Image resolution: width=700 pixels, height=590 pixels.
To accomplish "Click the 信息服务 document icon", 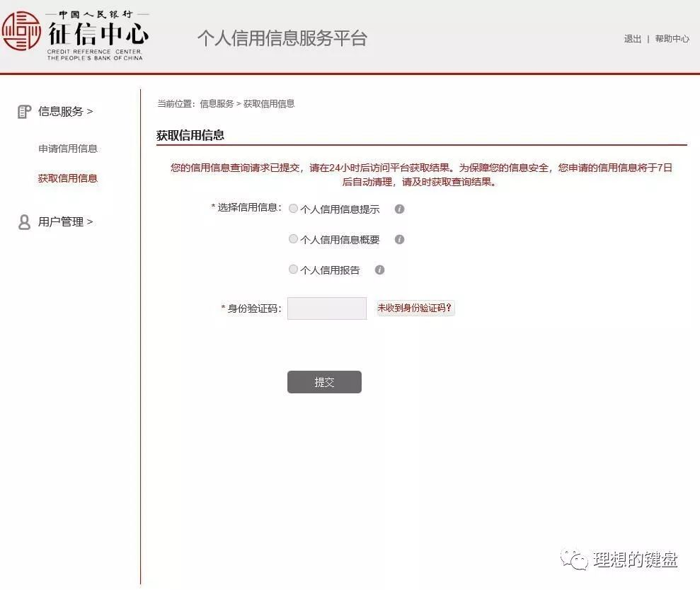I will point(24,112).
